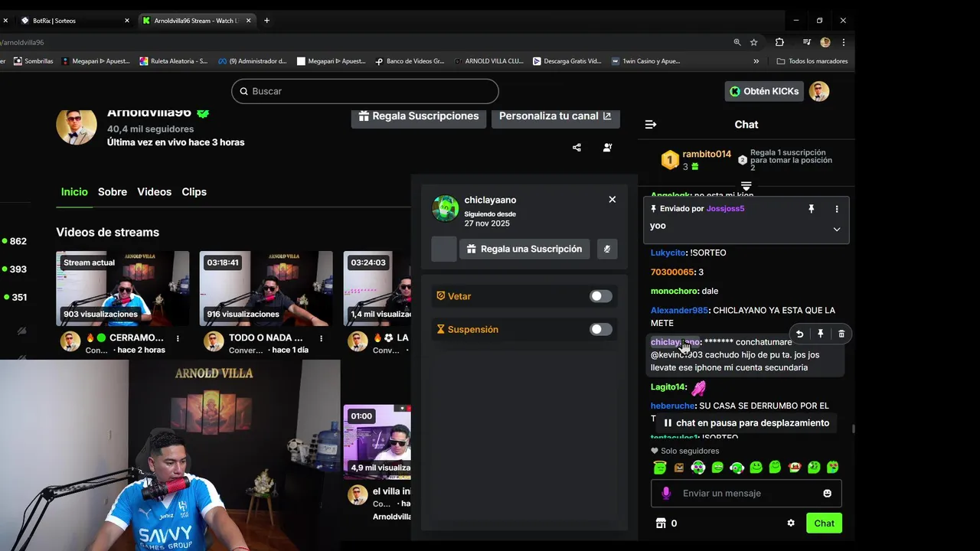Switch to the Clips tab
The height and width of the screenshot is (551, 980).
[194, 192]
